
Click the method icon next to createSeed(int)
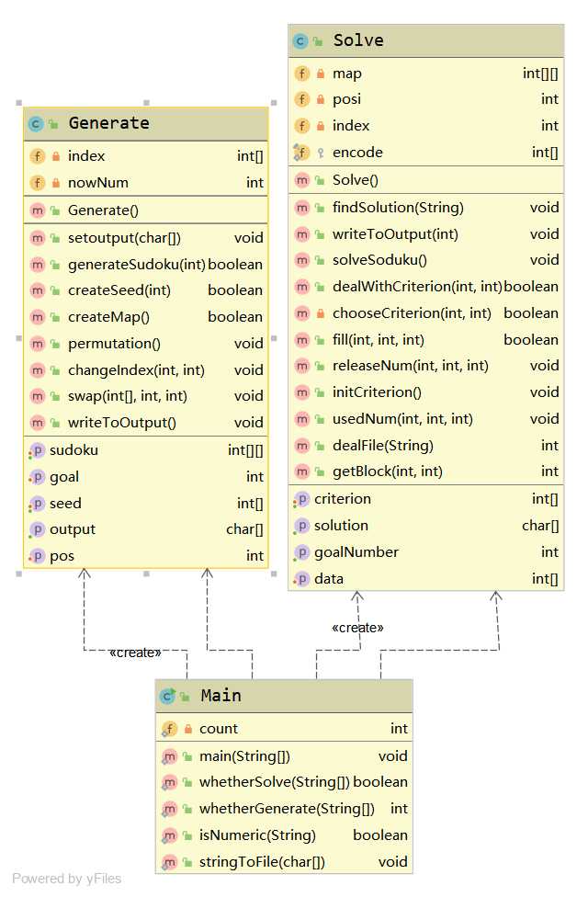[x=37, y=290]
